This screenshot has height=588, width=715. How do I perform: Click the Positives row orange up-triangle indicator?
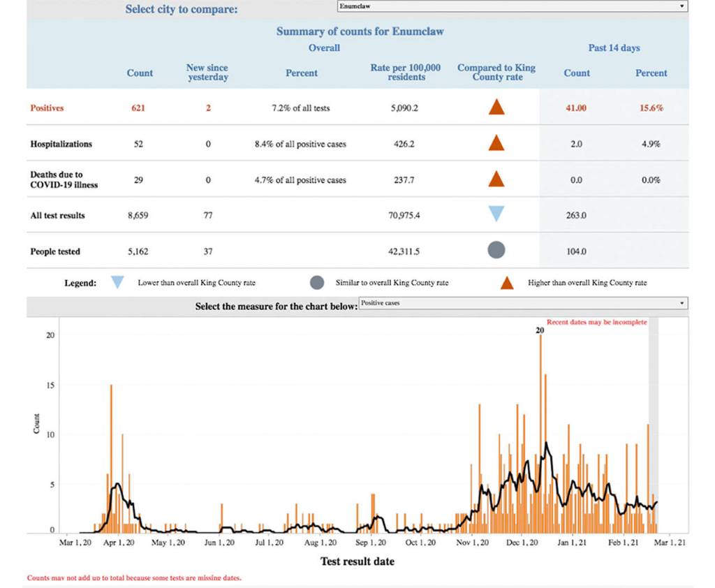pyautogui.click(x=496, y=108)
